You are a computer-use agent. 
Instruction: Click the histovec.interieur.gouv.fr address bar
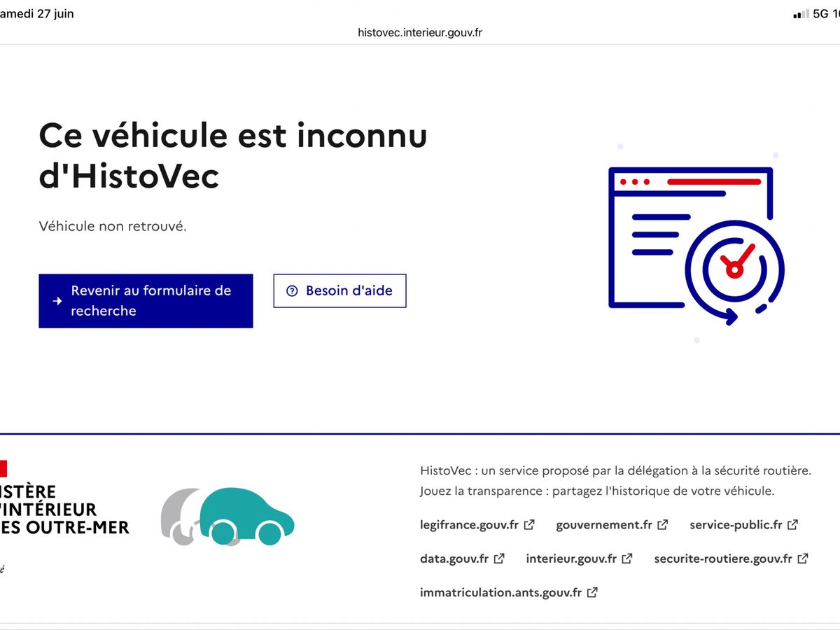click(x=420, y=32)
